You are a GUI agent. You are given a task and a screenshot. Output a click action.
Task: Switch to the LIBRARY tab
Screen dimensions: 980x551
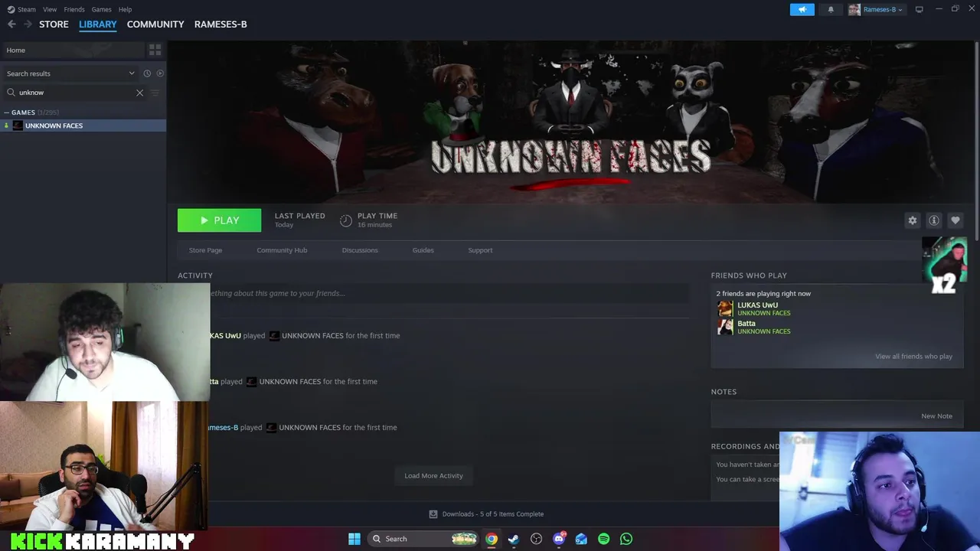point(98,24)
